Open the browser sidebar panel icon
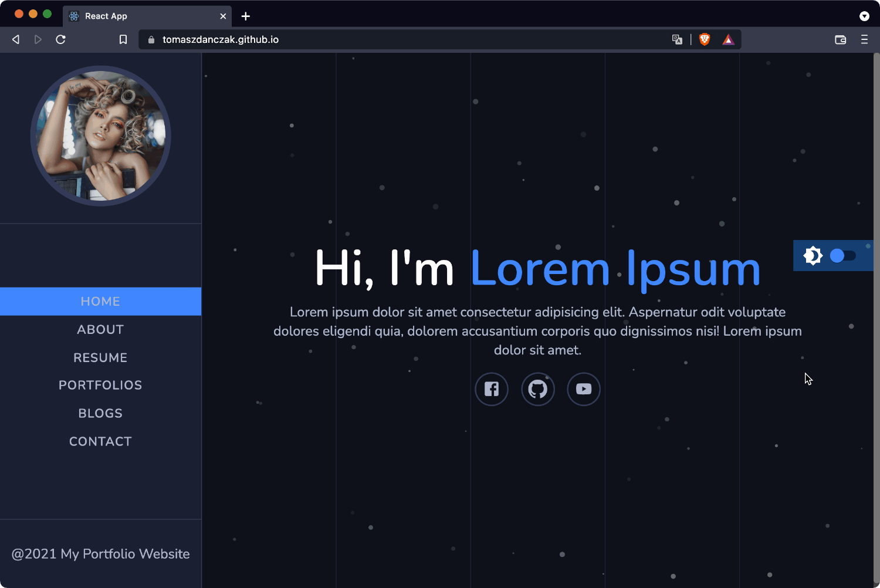This screenshot has width=880, height=588. point(840,39)
